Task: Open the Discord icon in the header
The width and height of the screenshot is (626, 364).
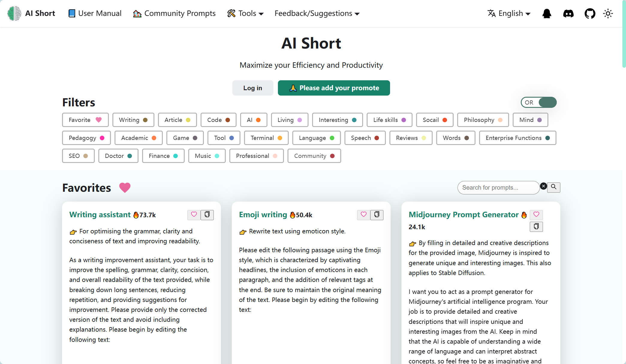Action: (568, 13)
